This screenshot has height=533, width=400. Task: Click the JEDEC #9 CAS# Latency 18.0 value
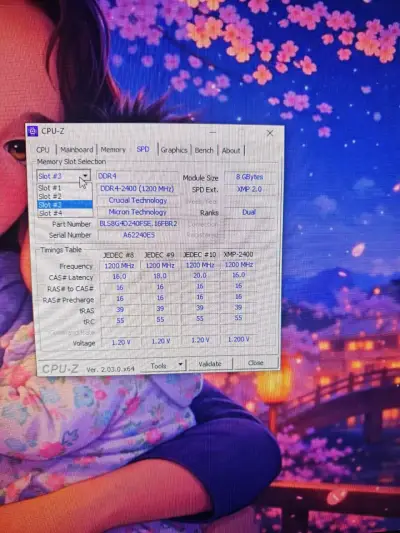(160, 276)
